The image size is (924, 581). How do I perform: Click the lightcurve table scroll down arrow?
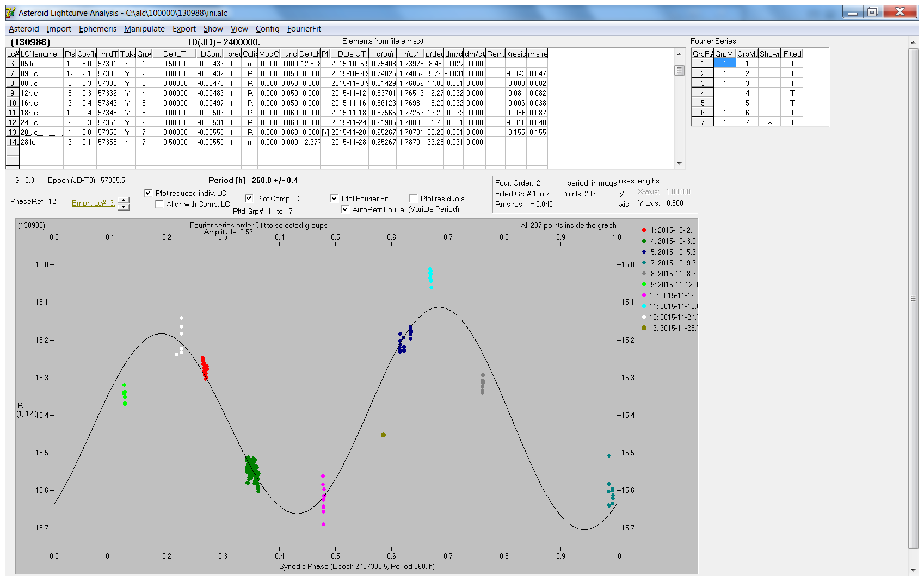tap(679, 163)
